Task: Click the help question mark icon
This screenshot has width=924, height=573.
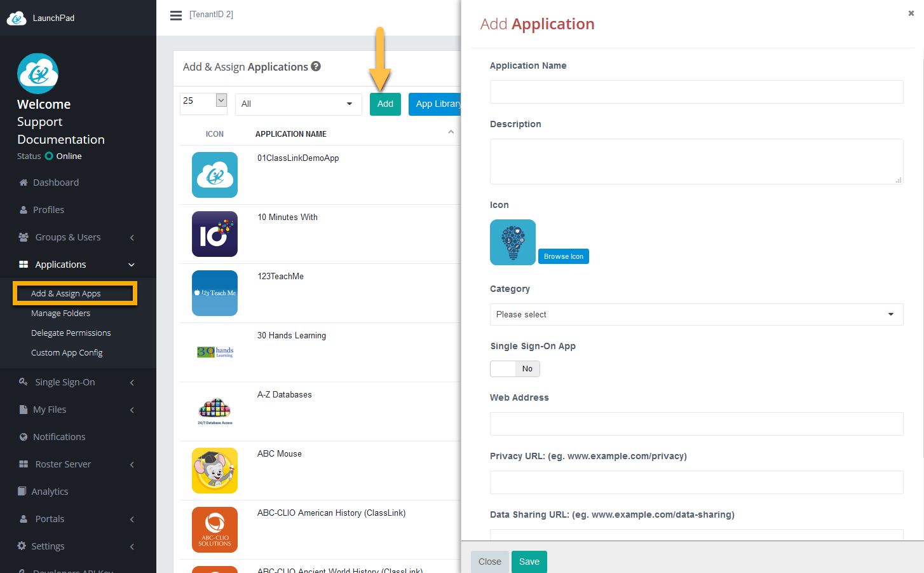Action: pos(316,66)
